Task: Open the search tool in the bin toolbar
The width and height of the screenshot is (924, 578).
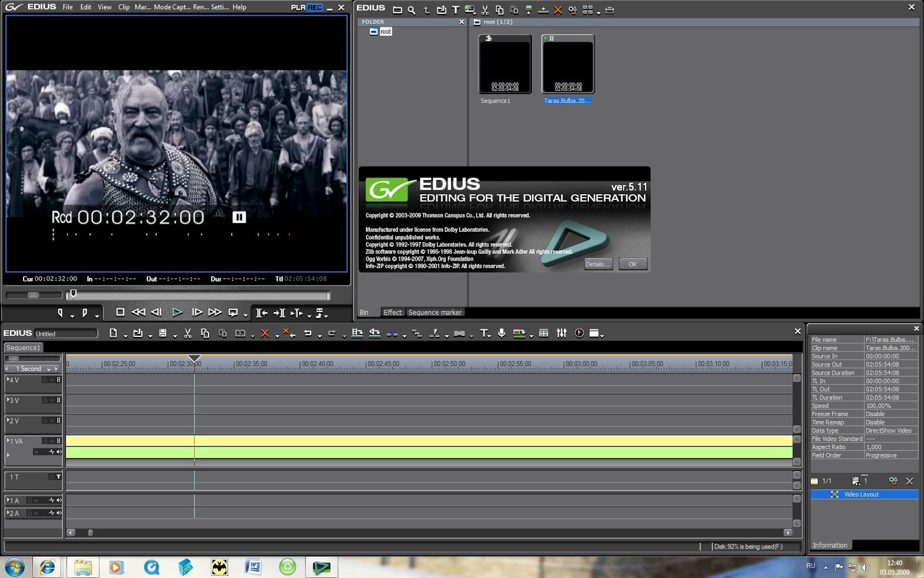Action: (x=411, y=10)
